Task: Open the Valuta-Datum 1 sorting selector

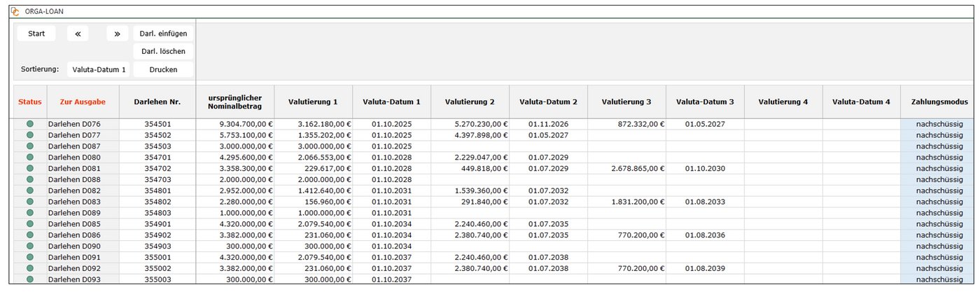Action: click(98, 69)
